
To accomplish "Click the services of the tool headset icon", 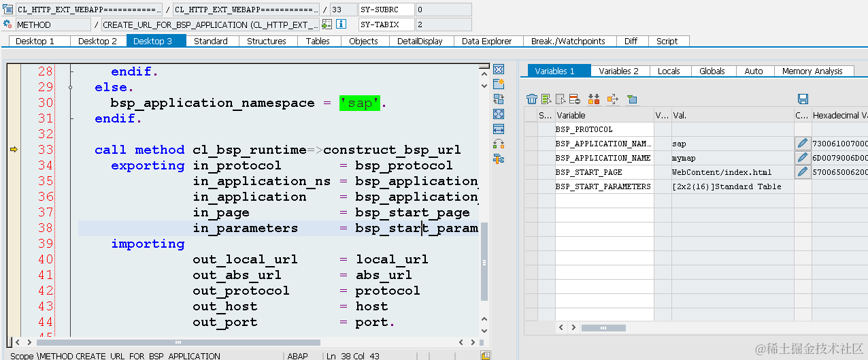I will tap(498, 144).
